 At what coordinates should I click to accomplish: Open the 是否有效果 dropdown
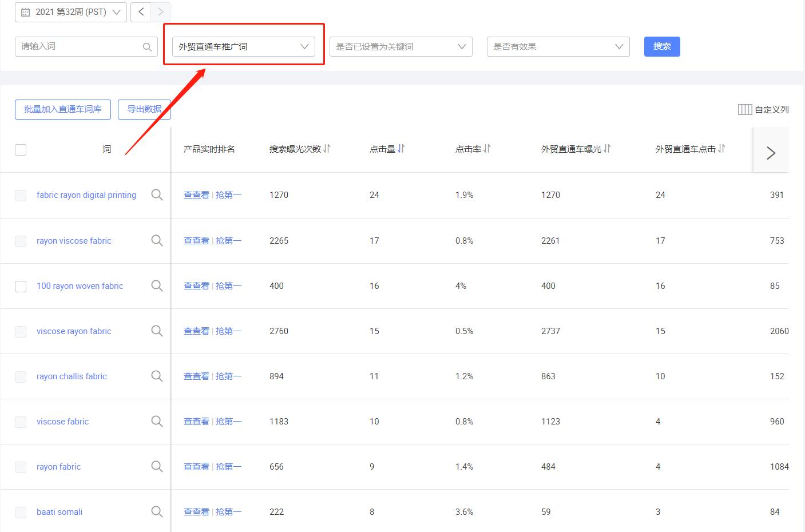click(x=558, y=47)
